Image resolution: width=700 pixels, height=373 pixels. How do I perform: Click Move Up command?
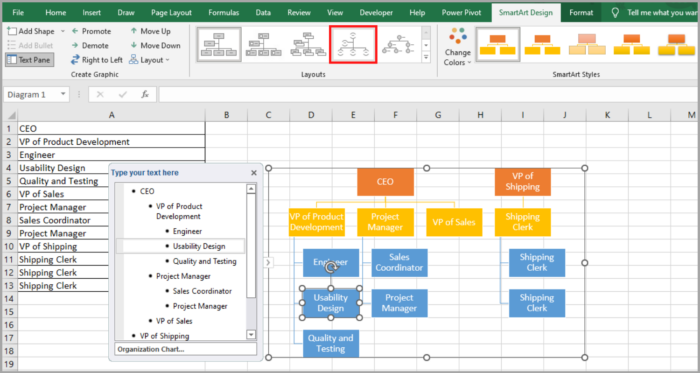(150, 31)
